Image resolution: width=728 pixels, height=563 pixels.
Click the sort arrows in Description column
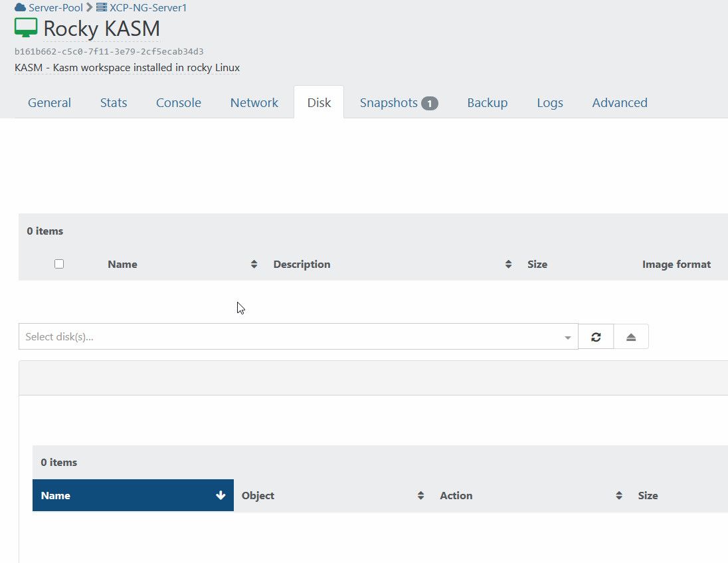coord(508,265)
